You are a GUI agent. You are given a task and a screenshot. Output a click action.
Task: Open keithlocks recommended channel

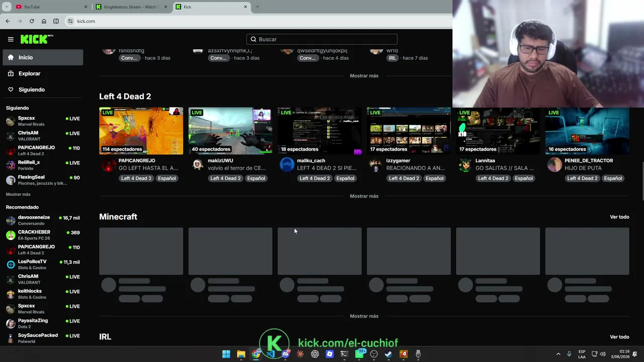click(x=43, y=294)
